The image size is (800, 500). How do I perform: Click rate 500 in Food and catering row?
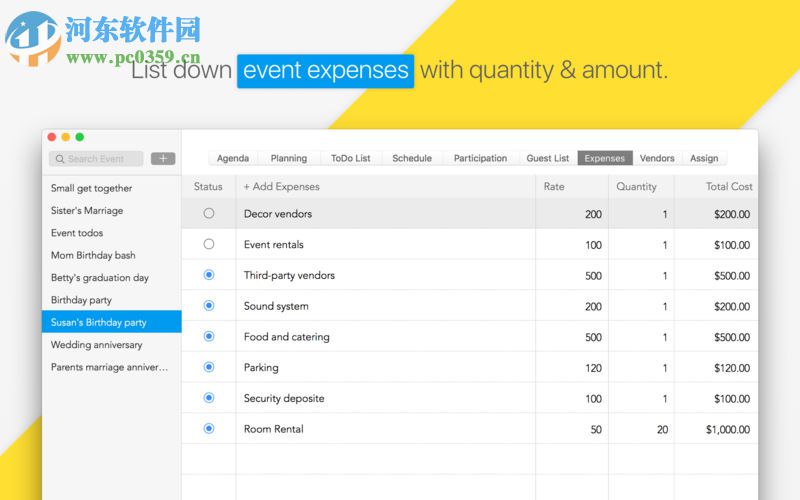pos(593,337)
